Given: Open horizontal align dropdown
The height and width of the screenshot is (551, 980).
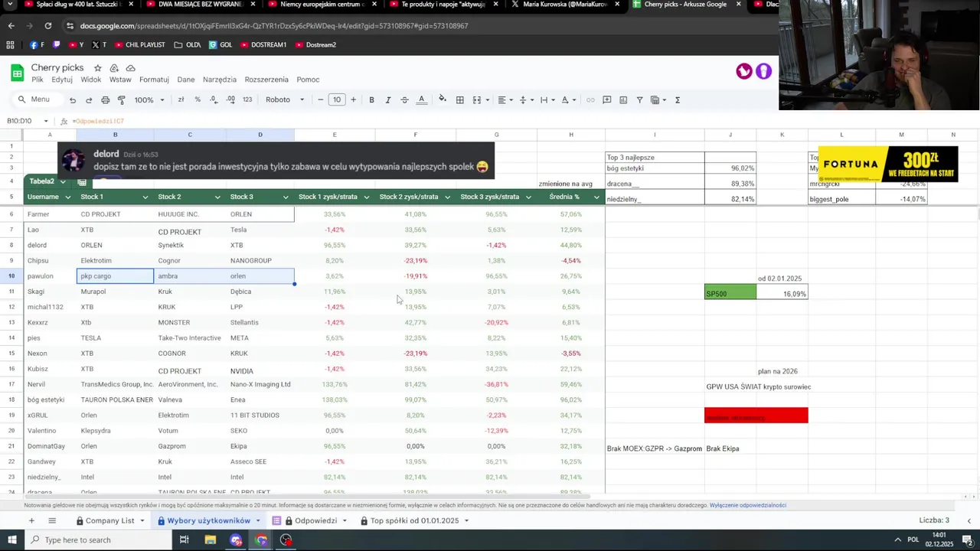Looking at the screenshot, I should click(x=505, y=100).
